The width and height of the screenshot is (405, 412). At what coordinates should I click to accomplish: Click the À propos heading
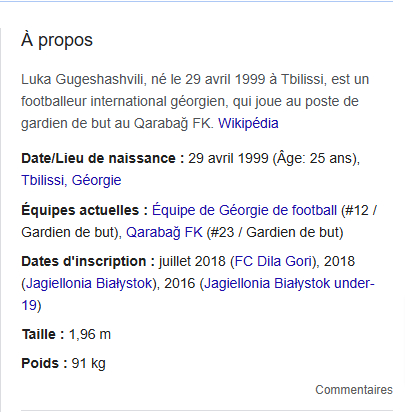coord(57,40)
